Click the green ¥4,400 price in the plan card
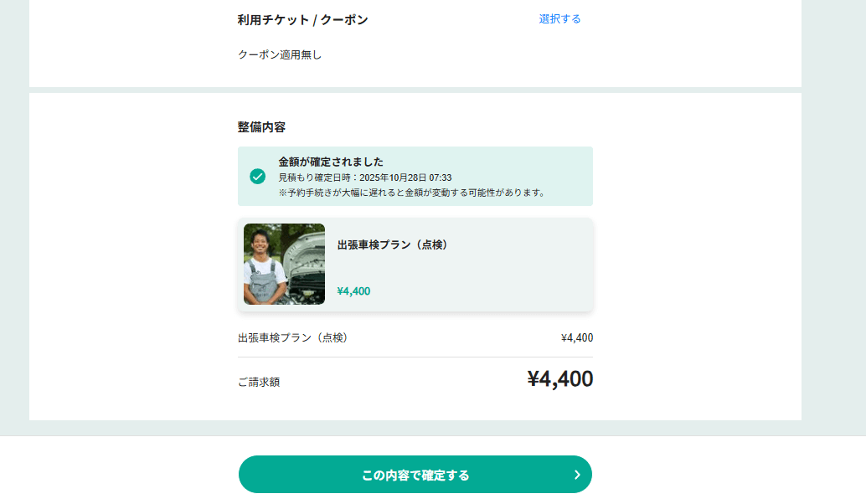The width and height of the screenshot is (866, 504). point(353,291)
